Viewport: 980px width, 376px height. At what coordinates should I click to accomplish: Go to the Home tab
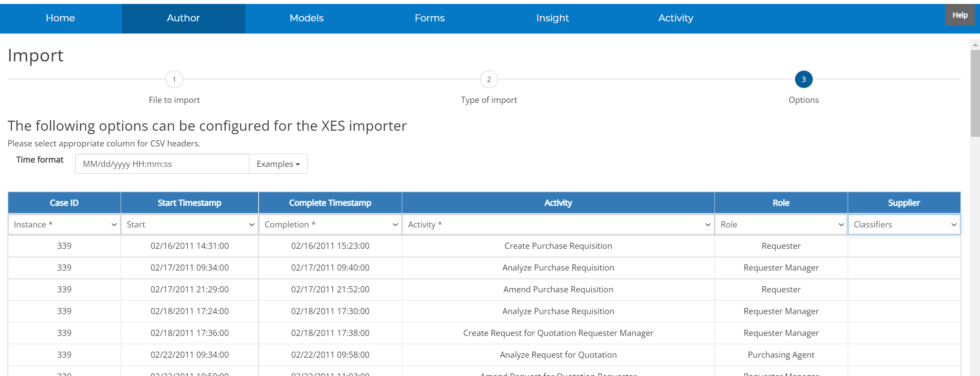click(x=61, y=18)
